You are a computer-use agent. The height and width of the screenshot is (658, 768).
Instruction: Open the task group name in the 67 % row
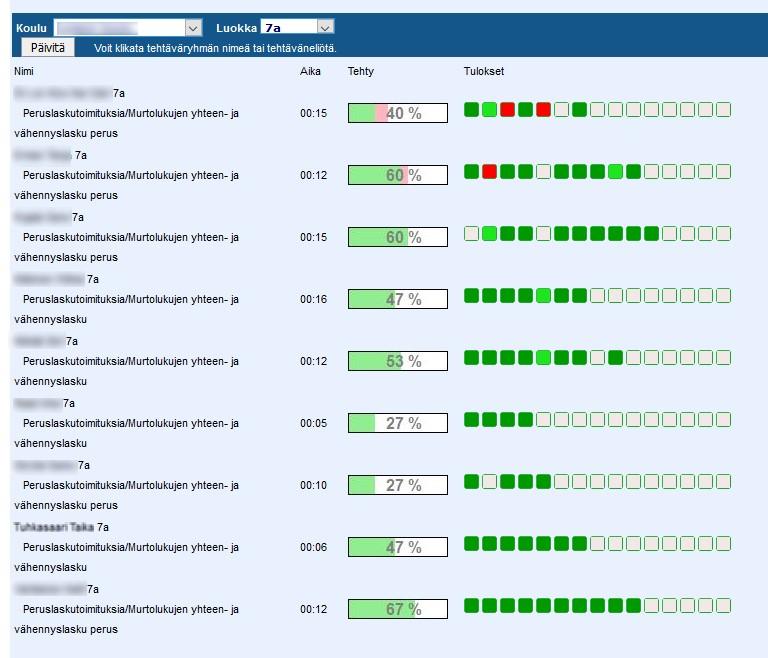click(126, 619)
